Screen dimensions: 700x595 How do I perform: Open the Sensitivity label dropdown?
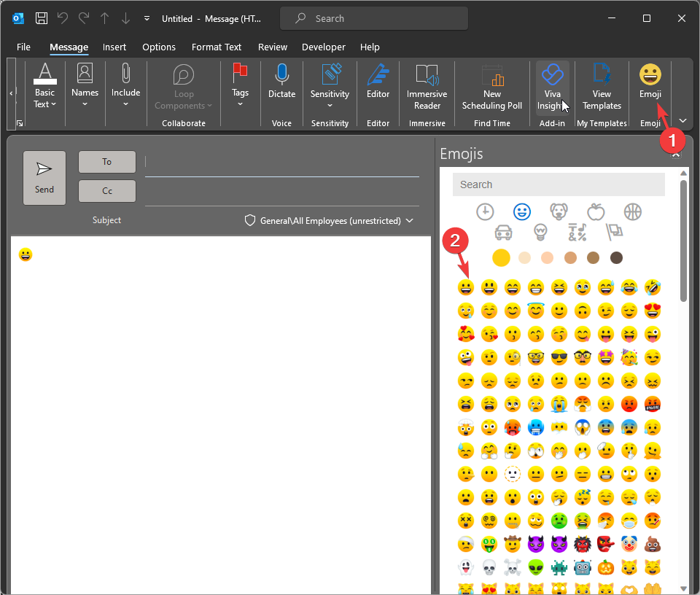pyautogui.click(x=330, y=86)
